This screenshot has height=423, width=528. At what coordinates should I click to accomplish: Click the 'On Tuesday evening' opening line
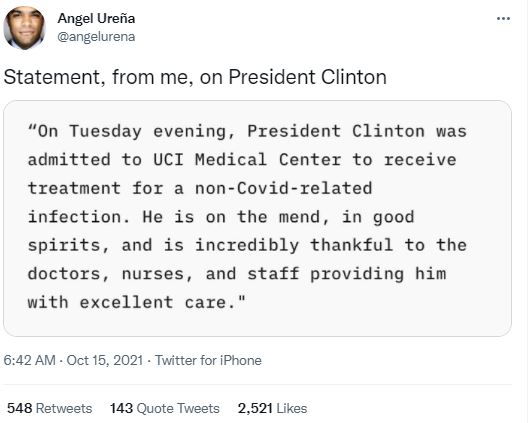(x=248, y=131)
